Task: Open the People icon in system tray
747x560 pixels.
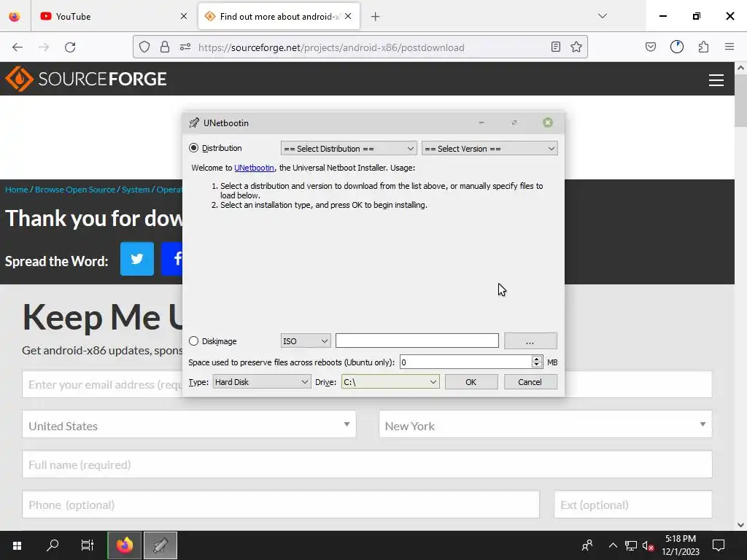Action: (x=587, y=545)
